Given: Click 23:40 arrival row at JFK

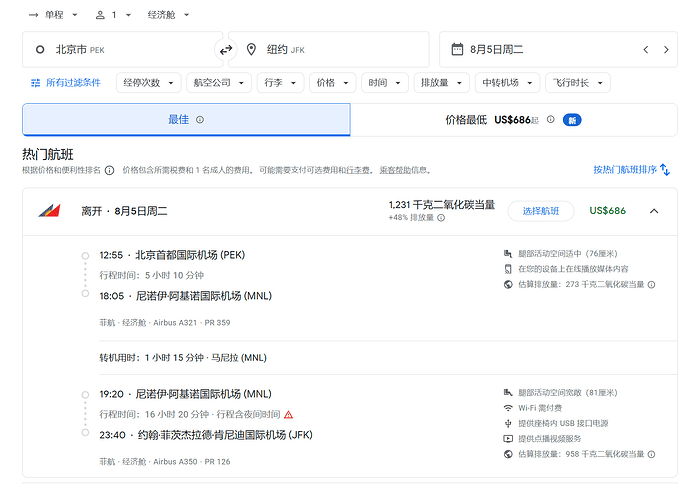Looking at the screenshot, I should pyautogui.click(x=206, y=435).
